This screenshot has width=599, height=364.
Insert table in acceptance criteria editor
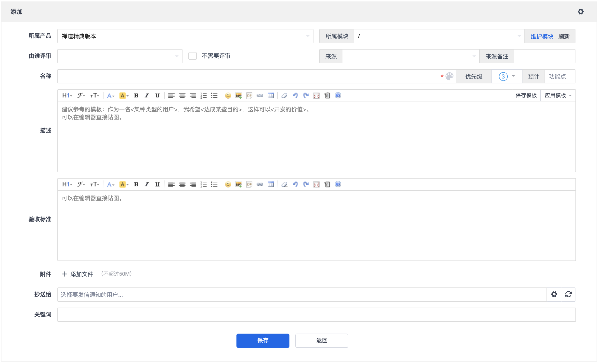pos(271,184)
